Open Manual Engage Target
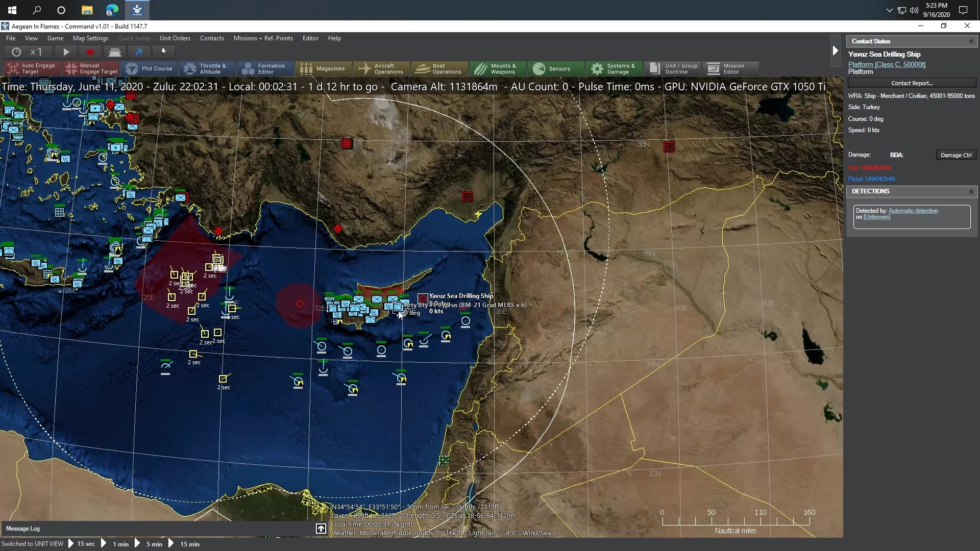 pyautogui.click(x=91, y=68)
